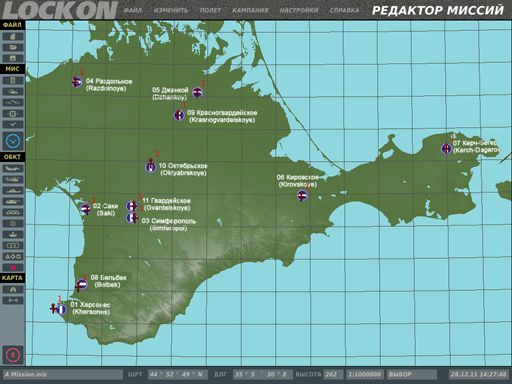The image size is (512, 384).
Task: Select the 05 Джанкой airfield marker
Action: point(197,93)
